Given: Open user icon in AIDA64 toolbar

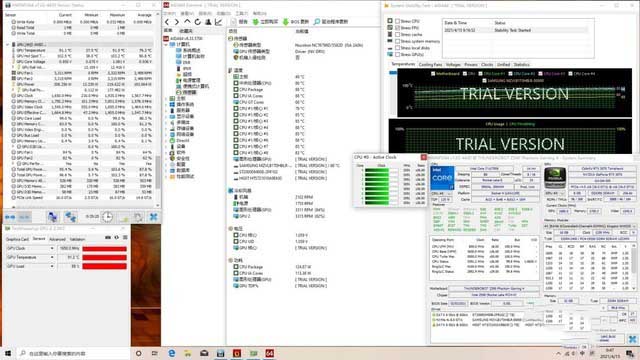Looking at the screenshot, I should click(208, 22).
